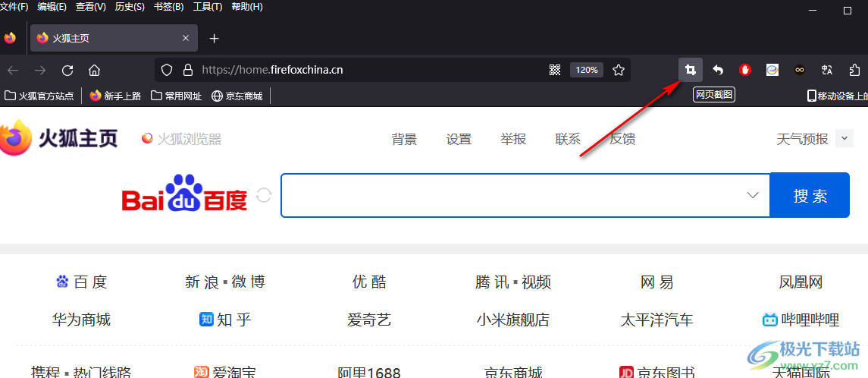
Task: Minimize the Firefox window
Action: (812, 11)
